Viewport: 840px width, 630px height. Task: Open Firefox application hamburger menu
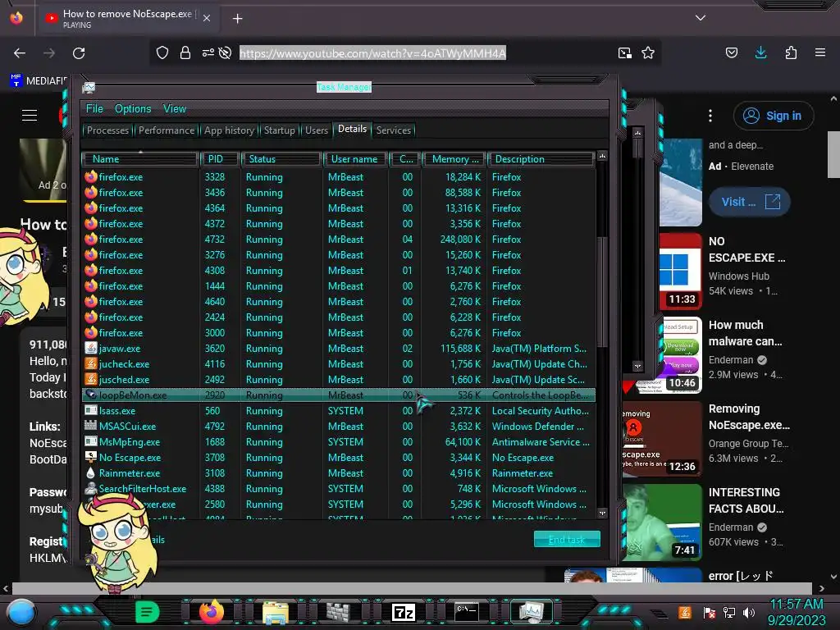pos(819,52)
